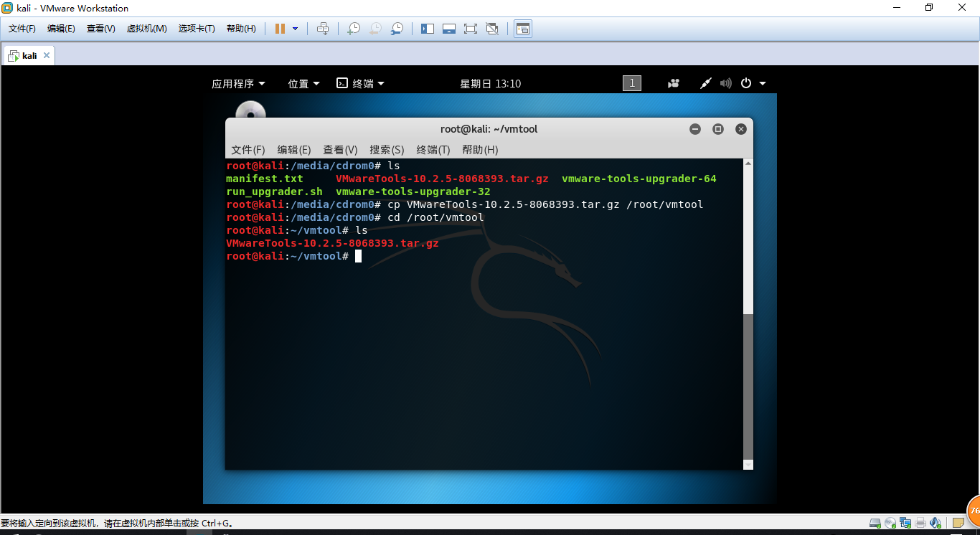Viewport: 980px width, 535px height.
Task: Open the 虚拟机(M) menu
Action: tap(147, 29)
